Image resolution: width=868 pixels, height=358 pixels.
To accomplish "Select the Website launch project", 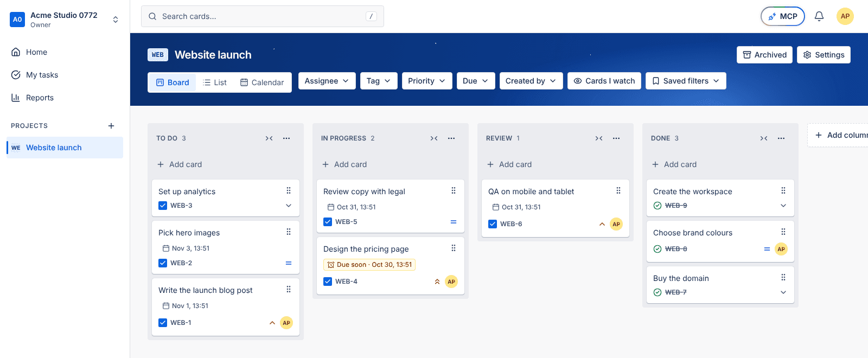I will tap(65, 148).
